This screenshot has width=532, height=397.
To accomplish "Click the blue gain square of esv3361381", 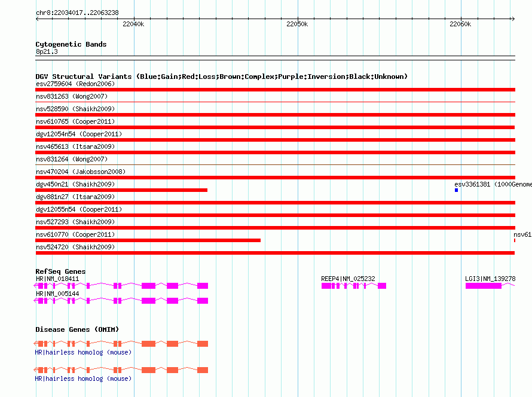I will (456, 190).
